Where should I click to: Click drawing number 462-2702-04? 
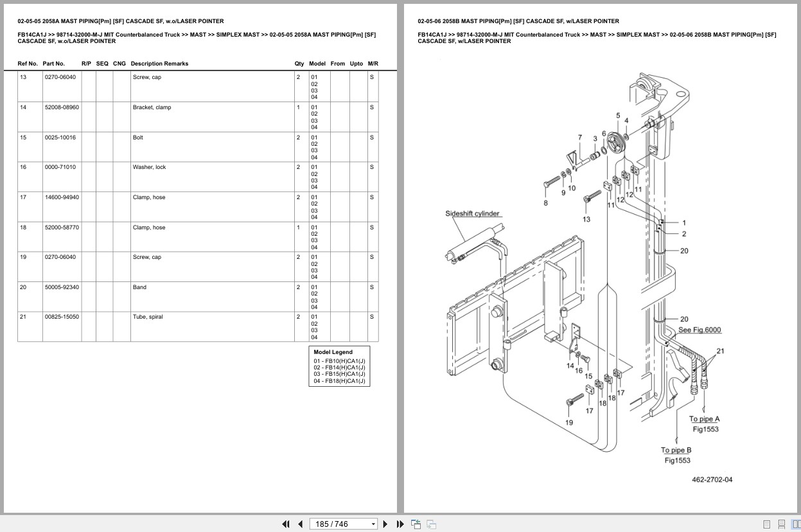[x=712, y=480]
